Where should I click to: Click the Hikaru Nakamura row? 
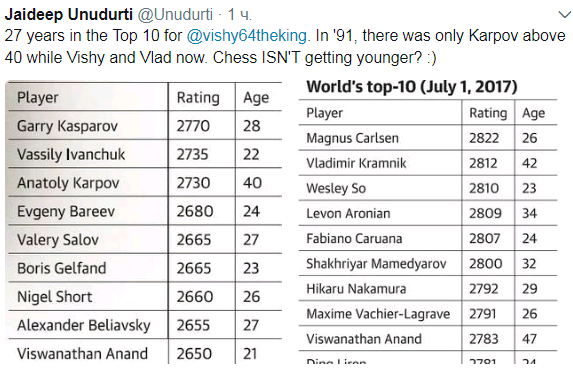pyautogui.click(x=428, y=289)
